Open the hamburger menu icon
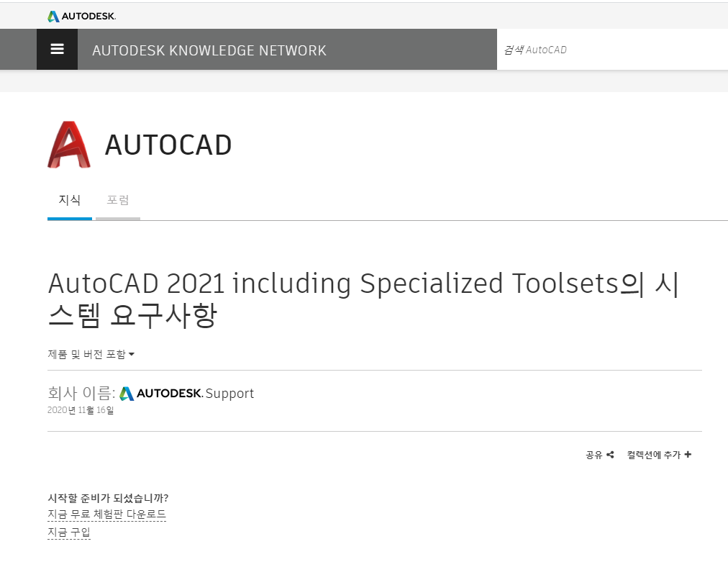 click(x=57, y=49)
